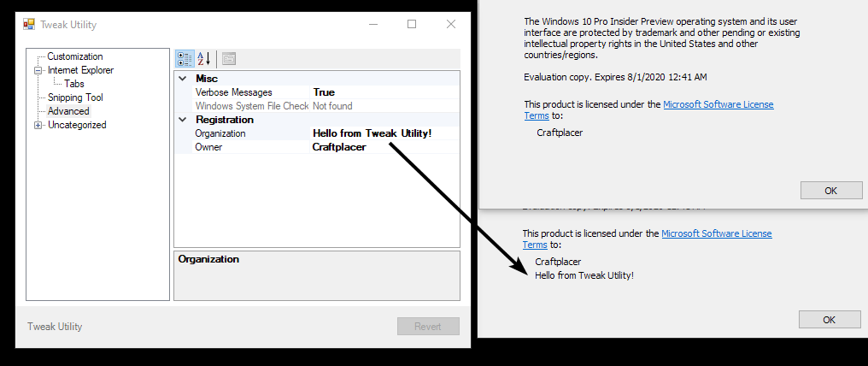868x366 pixels.
Task: Switch property grid to Categorized view
Action: coord(185,58)
